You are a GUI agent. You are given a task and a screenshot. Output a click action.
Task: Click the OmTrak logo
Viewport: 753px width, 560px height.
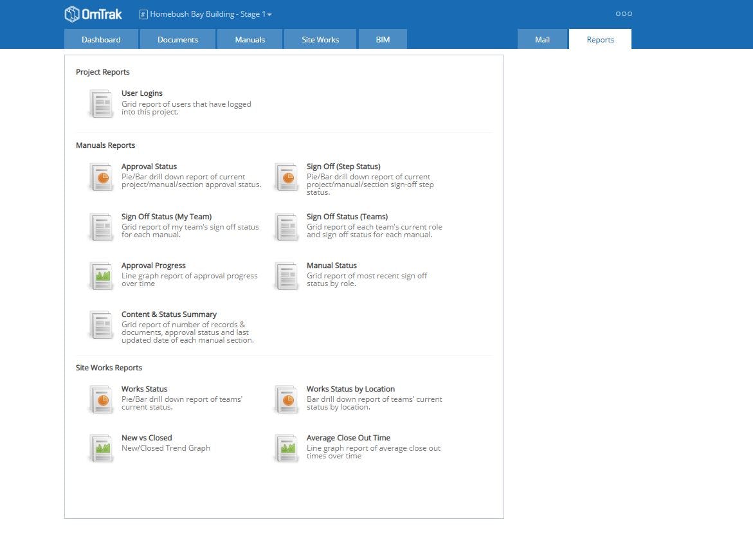[x=93, y=14]
